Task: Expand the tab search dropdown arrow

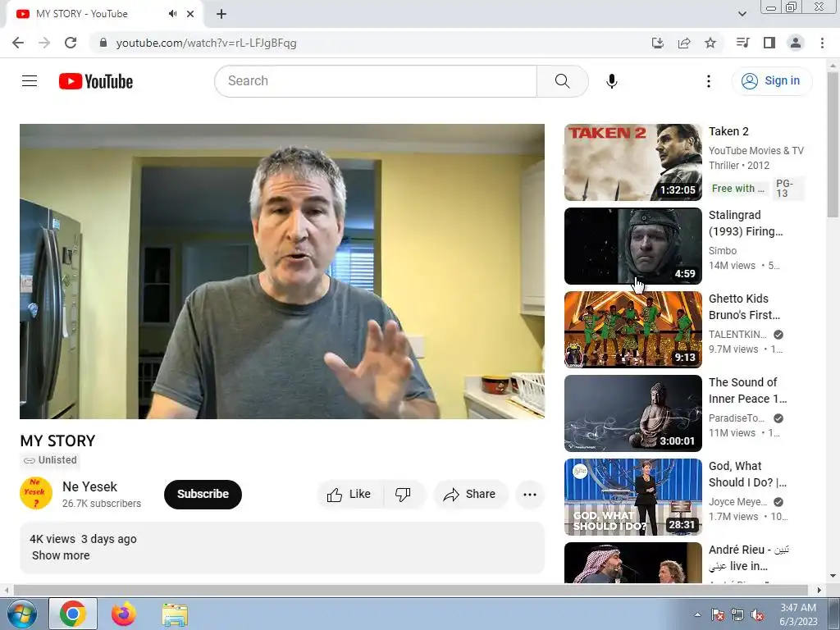Action: pos(742,14)
